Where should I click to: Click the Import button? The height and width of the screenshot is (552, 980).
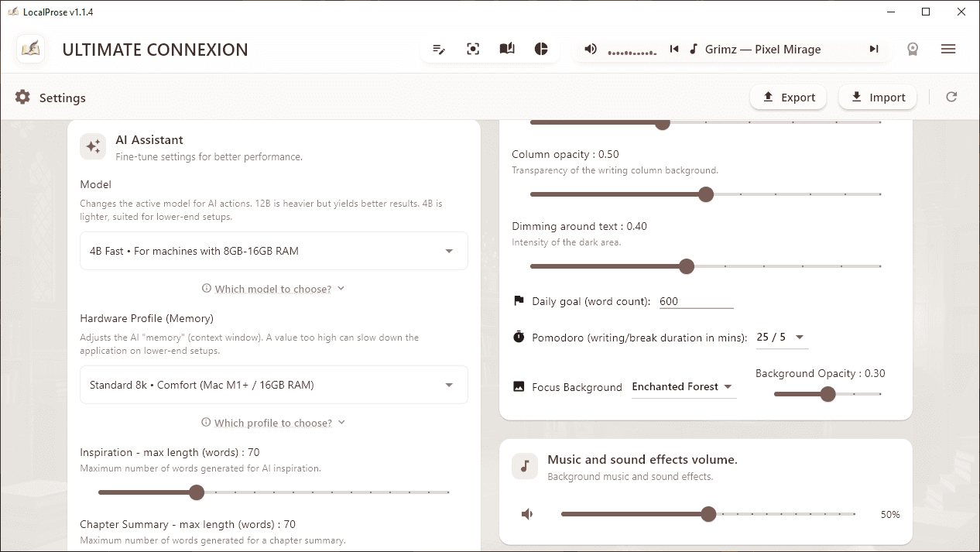pos(877,97)
